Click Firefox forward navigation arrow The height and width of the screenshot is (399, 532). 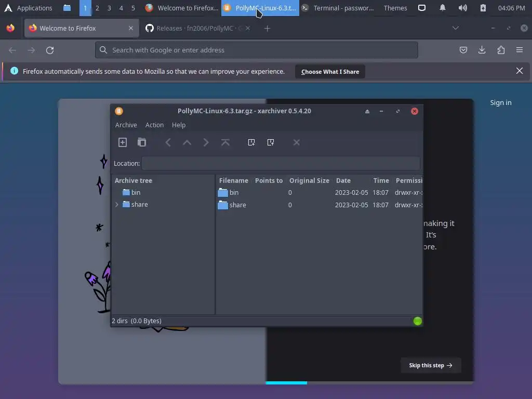click(31, 50)
